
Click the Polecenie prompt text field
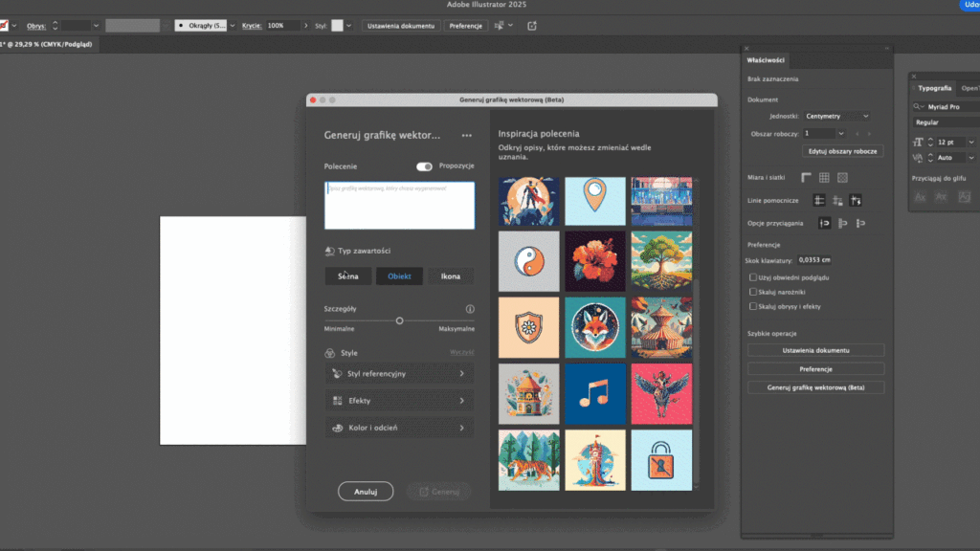pyautogui.click(x=399, y=206)
